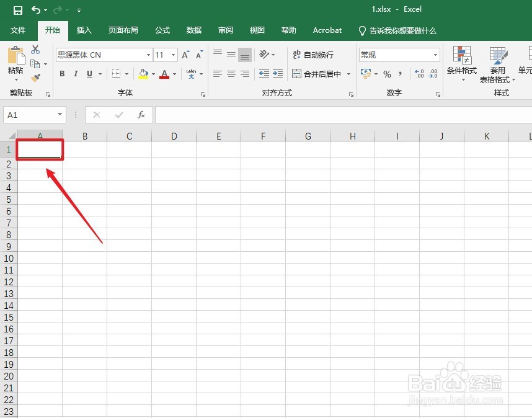Image resolution: width=532 pixels, height=418 pixels.
Task: Open the 文件 menu tab
Action: [x=17, y=30]
